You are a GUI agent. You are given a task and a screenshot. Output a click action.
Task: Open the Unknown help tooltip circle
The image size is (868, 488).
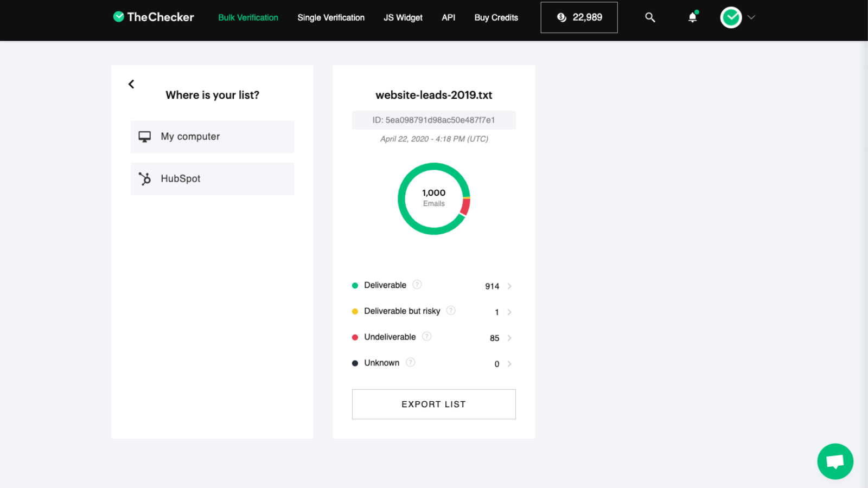coord(410,362)
